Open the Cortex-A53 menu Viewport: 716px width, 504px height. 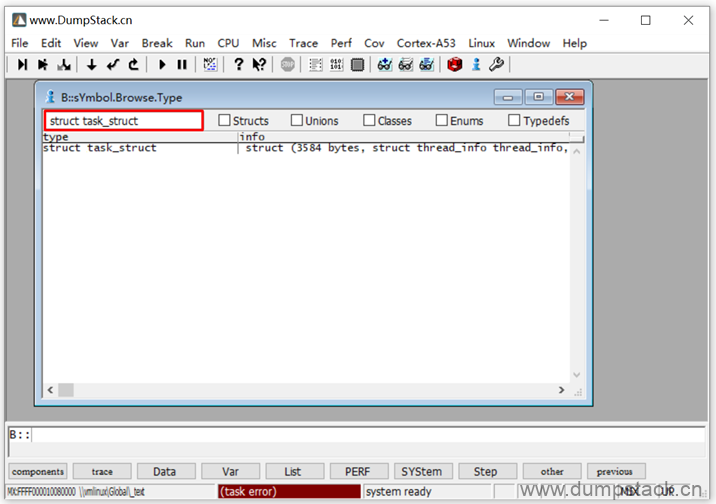pyautogui.click(x=426, y=43)
